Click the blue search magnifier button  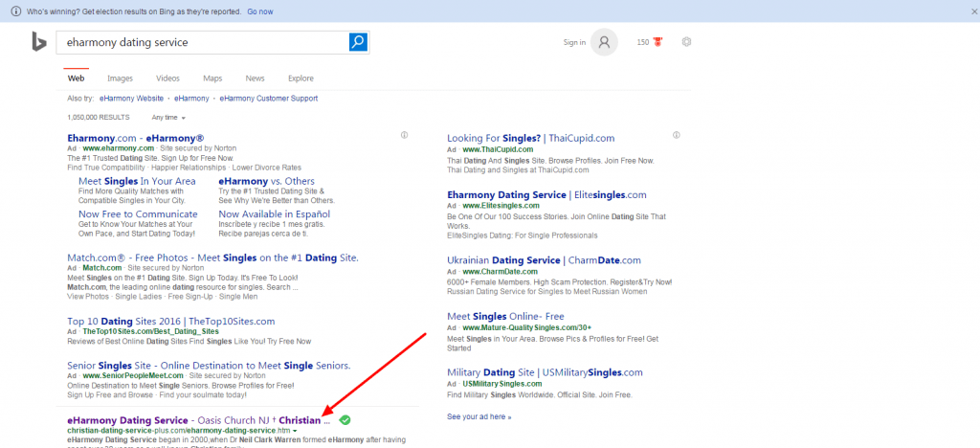pos(358,42)
